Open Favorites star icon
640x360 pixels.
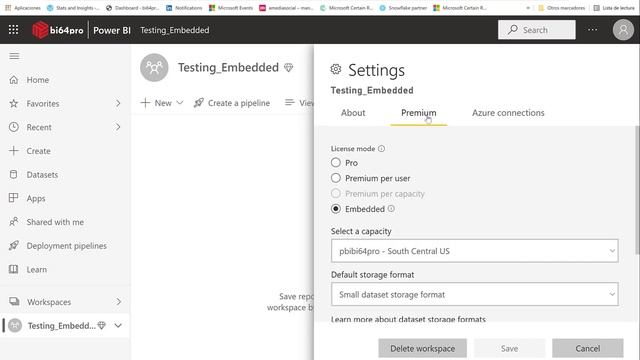pos(14,103)
